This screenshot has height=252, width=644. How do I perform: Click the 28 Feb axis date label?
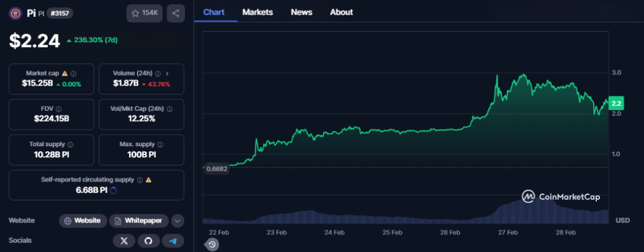[x=565, y=232]
